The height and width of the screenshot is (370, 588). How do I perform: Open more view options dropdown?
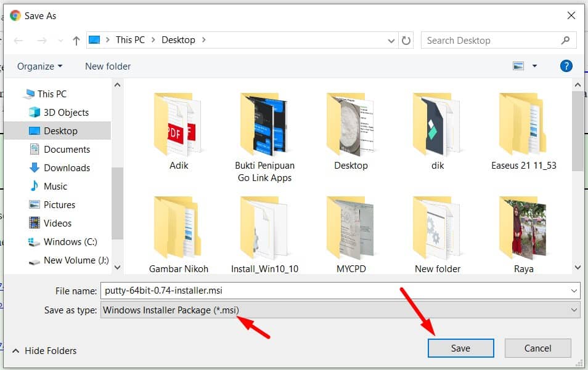point(535,66)
